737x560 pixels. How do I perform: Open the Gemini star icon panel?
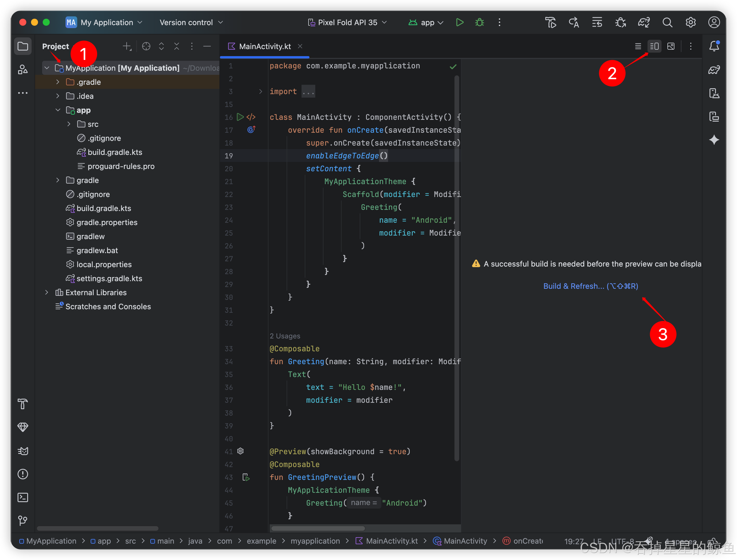pos(714,140)
